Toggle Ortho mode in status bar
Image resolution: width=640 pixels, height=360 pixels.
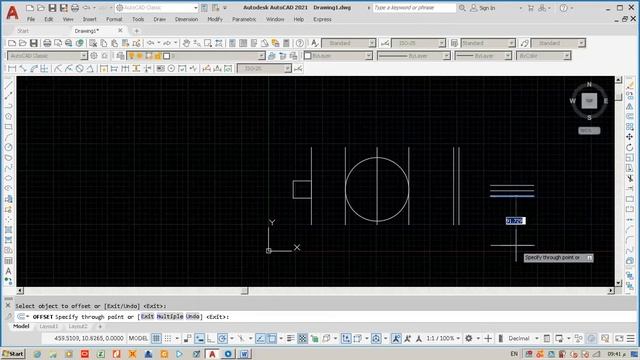(211, 338)
